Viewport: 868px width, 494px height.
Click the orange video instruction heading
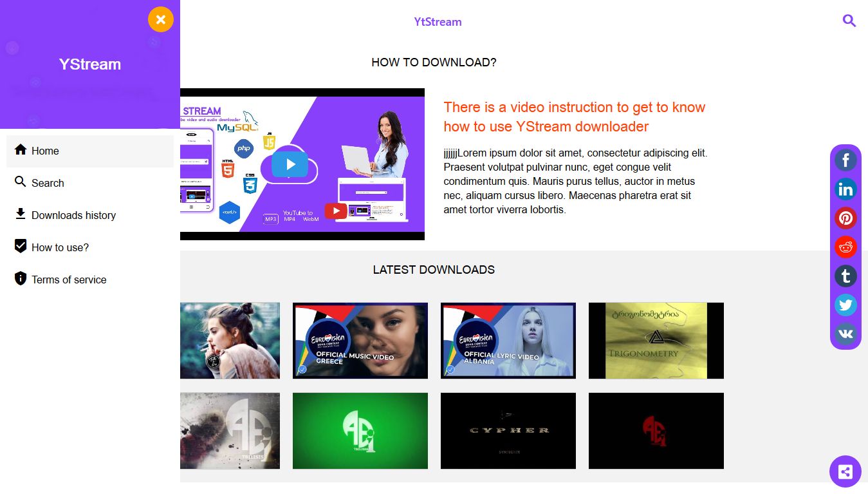pos(575,117)
